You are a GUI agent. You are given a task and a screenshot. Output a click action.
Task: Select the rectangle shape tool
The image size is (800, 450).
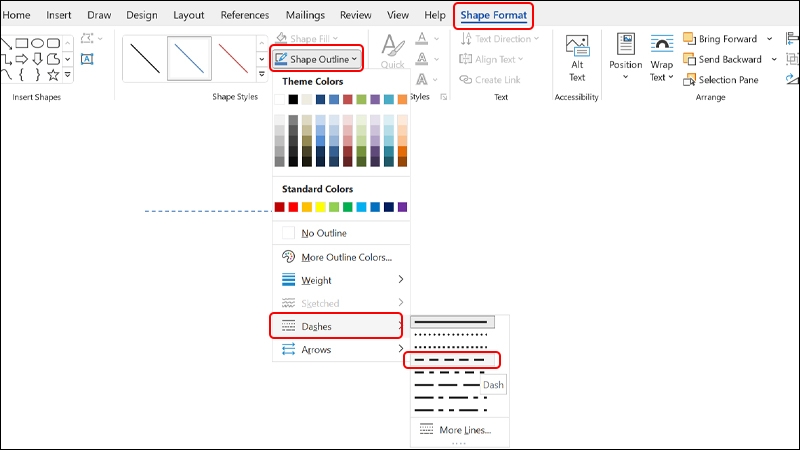(x=21, y=43)
